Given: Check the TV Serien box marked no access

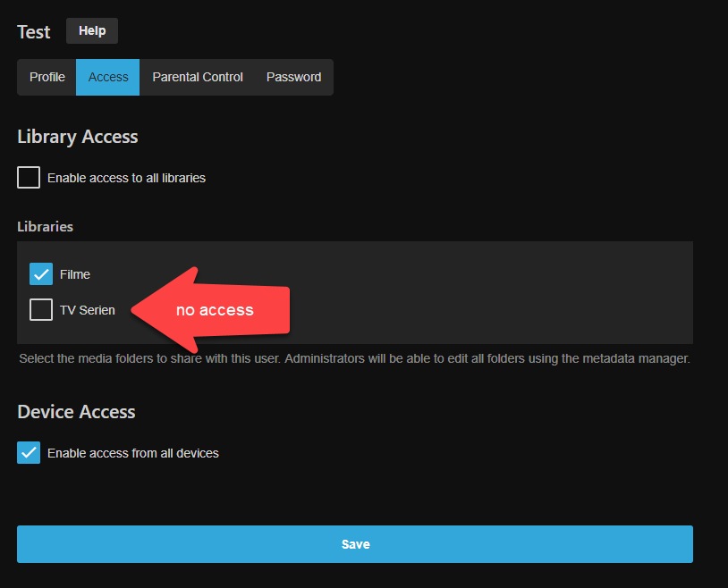Looking at the screenshot, I should (x=40, y=309).
